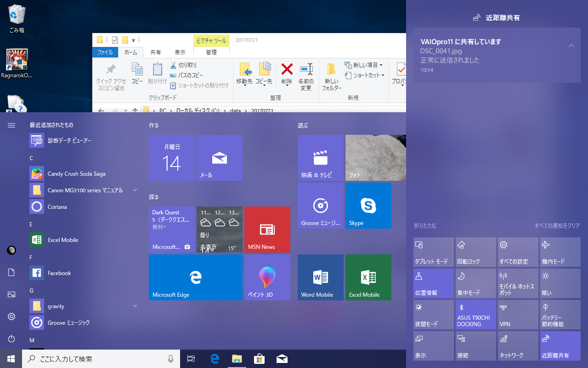This screenshot has width=588, height=368.
Task: Open the フォト photo tile
Action: pyautogui.click(x=376, y=158)
